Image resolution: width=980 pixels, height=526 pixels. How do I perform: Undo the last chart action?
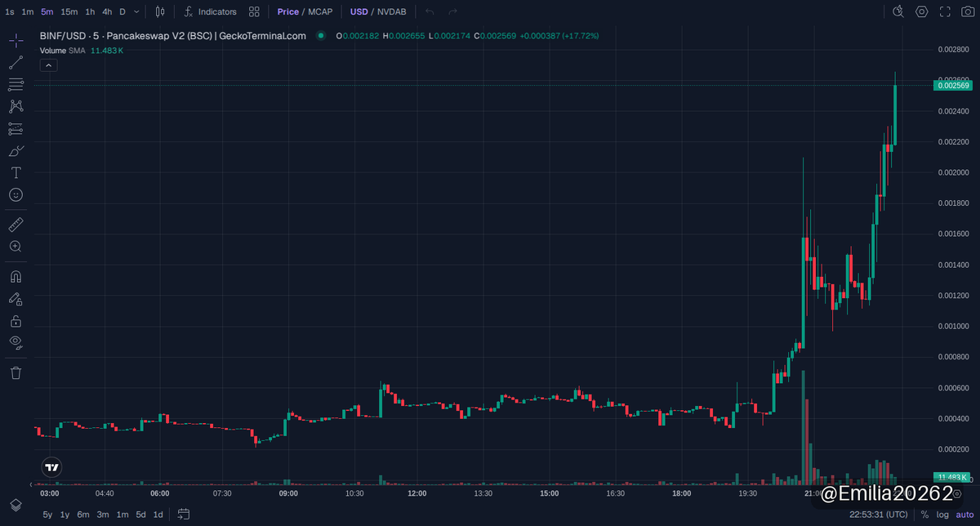[x=430, y=11]
